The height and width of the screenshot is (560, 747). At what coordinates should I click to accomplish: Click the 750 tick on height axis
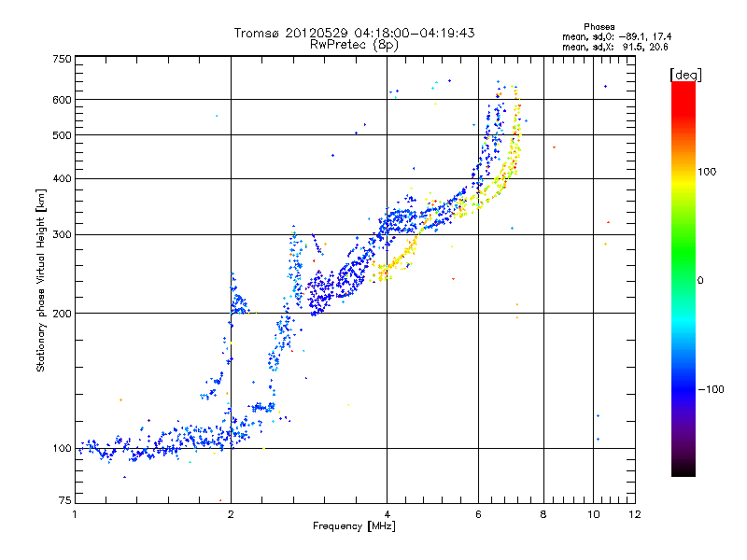(x=62, y=59)
